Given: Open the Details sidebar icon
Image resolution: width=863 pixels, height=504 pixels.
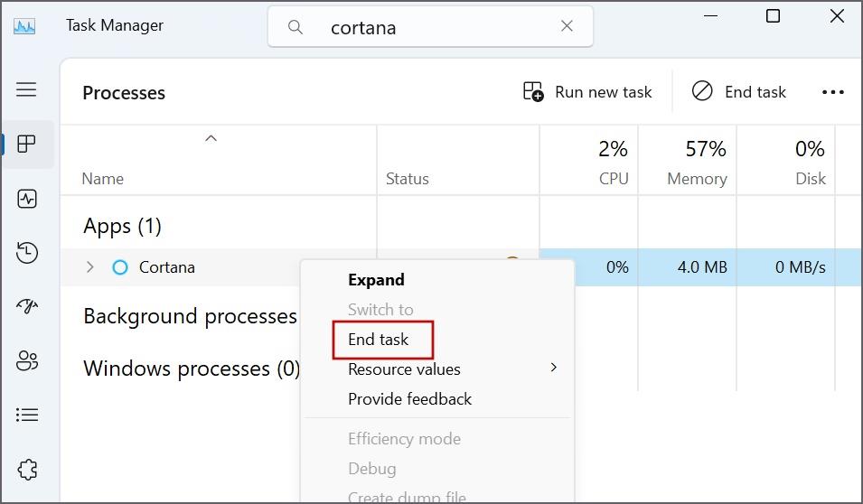Looking at the screenshot, I should [27, 415].
